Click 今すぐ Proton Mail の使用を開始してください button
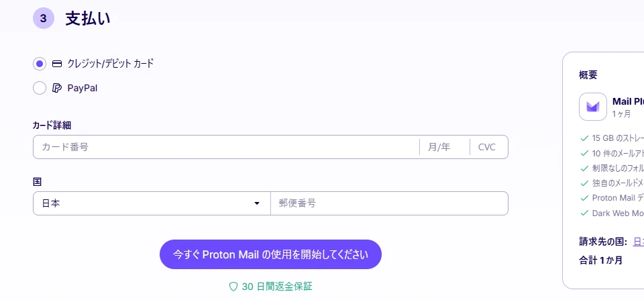 tap(270, 254)
